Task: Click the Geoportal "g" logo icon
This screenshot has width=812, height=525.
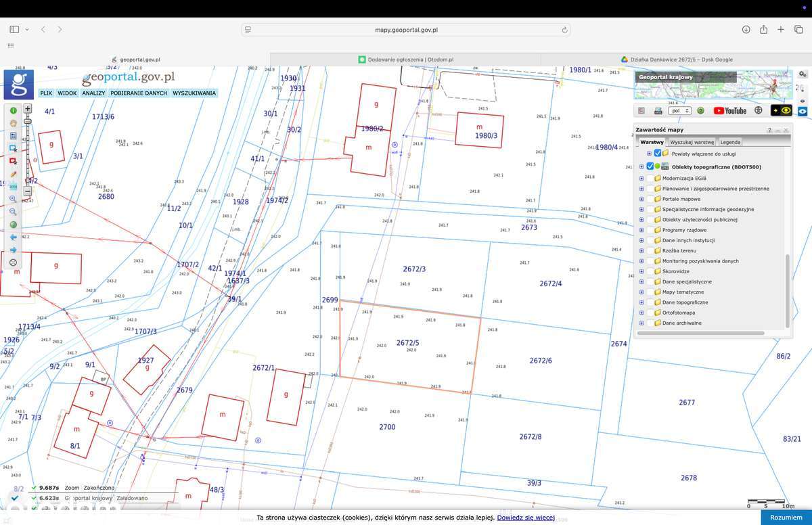Action: pos(18,85)
